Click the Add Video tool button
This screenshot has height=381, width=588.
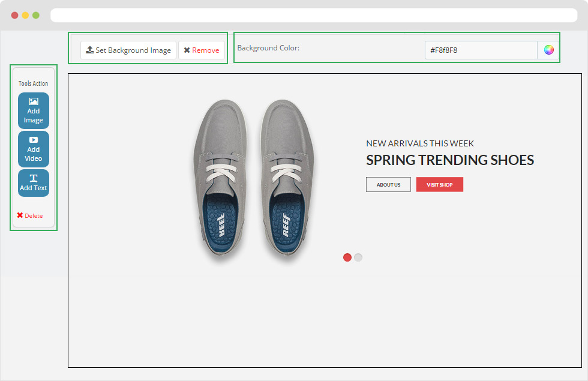coord(34,149)
